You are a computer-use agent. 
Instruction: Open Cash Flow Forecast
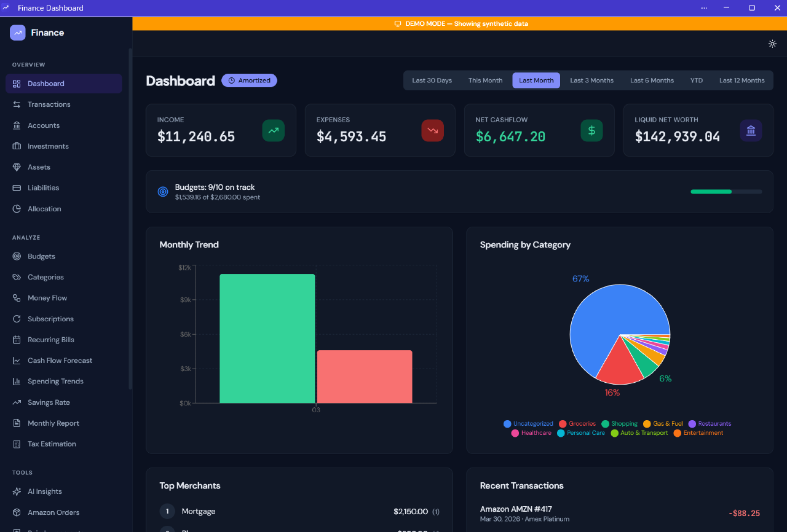(60, 360)
